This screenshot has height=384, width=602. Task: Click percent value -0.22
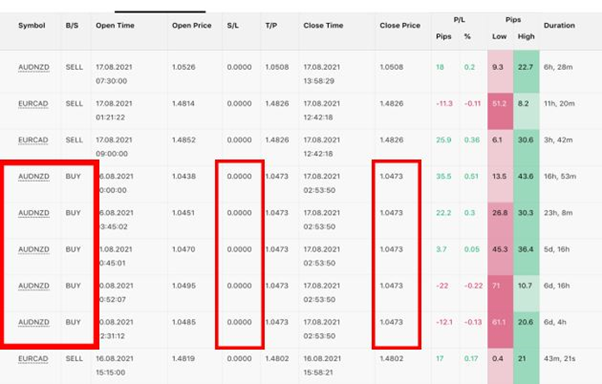pyautogui.click(x=473, y=286)
